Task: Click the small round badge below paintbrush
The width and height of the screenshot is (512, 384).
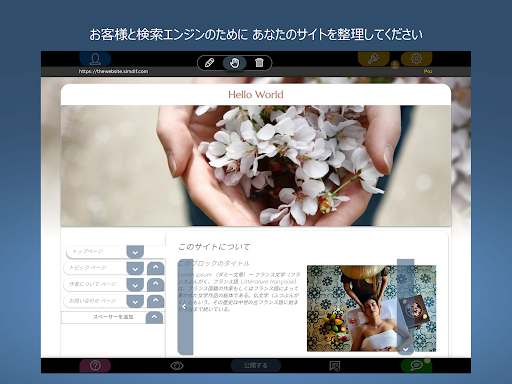Action: 395,65
